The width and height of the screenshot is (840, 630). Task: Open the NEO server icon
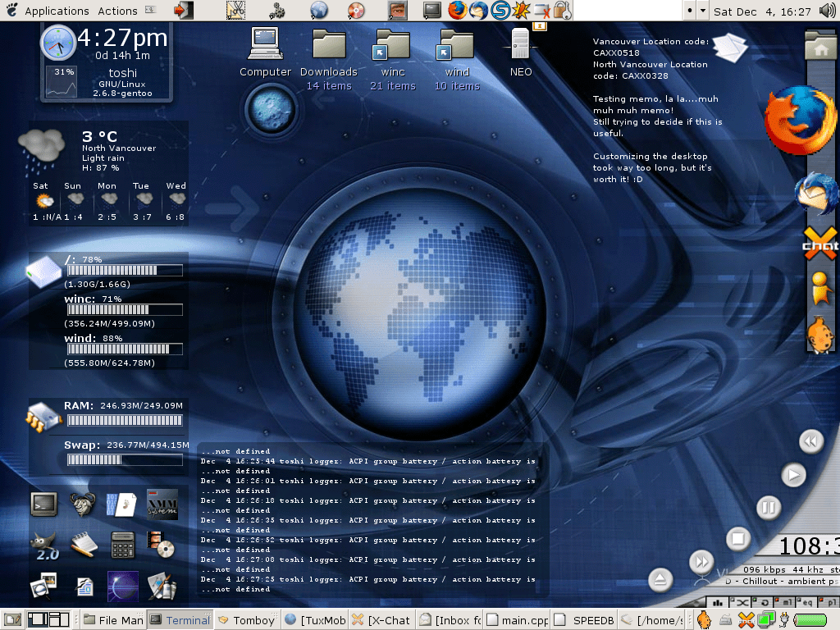tap(521, 52)
